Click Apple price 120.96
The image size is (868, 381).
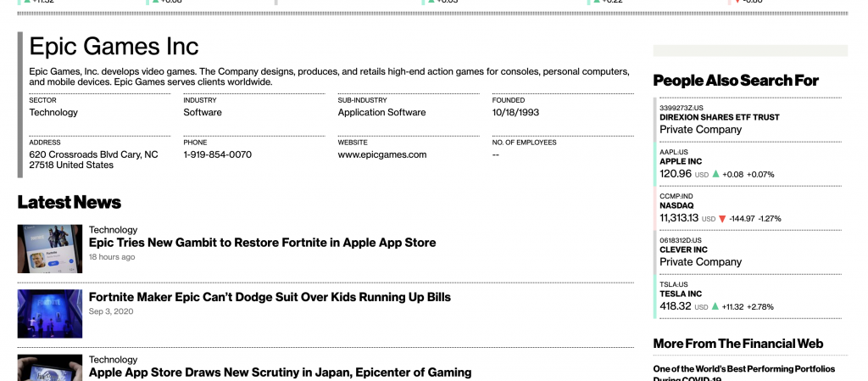point(676,174)
